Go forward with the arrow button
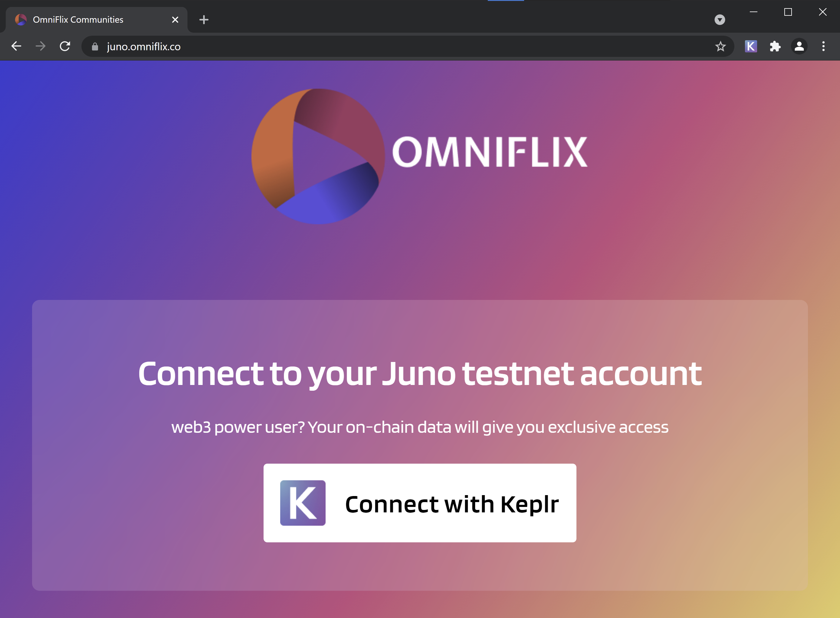The width and height of the screenshot is (840, 618). [x=40, y=46]
